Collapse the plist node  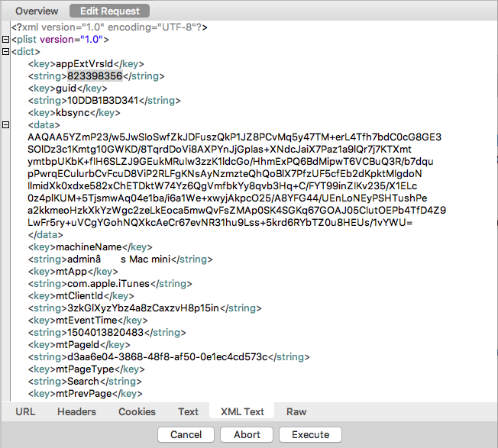5,40
